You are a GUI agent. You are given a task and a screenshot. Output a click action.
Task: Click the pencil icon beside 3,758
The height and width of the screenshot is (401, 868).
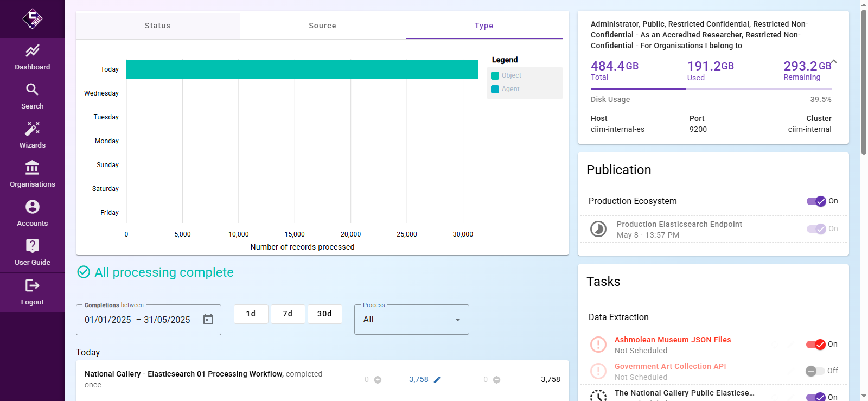click(437, 380)
